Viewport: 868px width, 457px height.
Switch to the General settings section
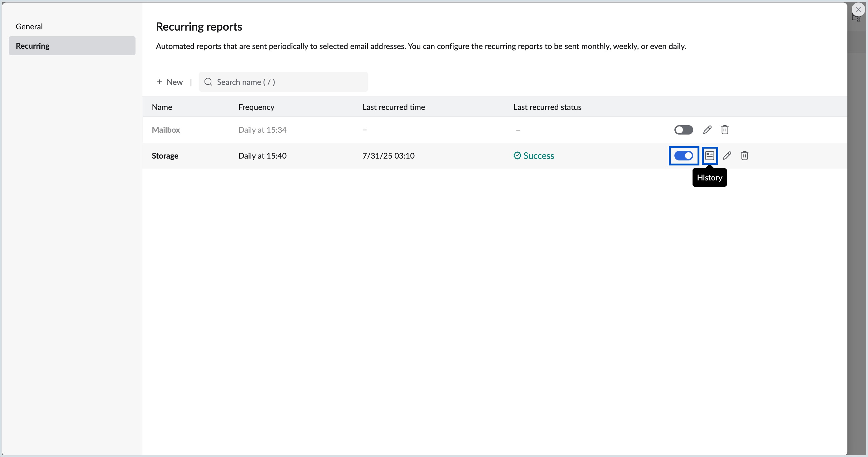coord(29,26)
